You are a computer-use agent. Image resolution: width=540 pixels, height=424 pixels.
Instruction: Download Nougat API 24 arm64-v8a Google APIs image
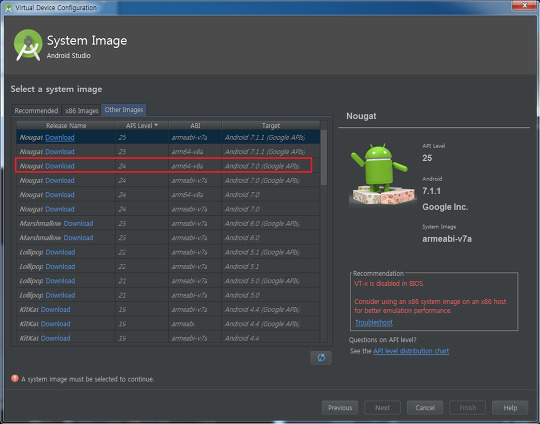click(x=60, y=166)
